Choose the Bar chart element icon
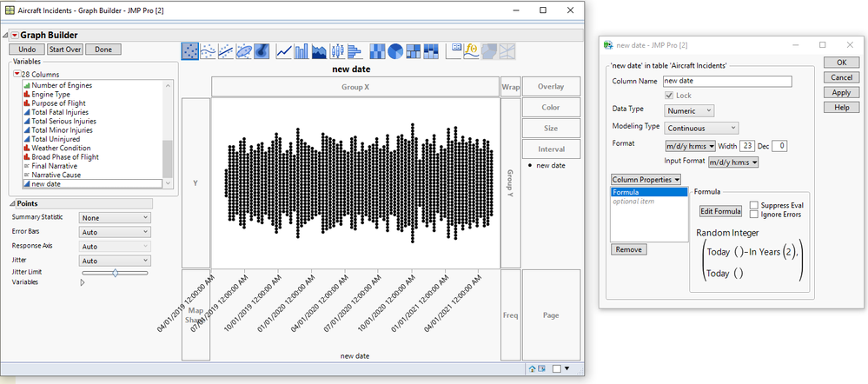The image size is (868, 384). [301, 51]
